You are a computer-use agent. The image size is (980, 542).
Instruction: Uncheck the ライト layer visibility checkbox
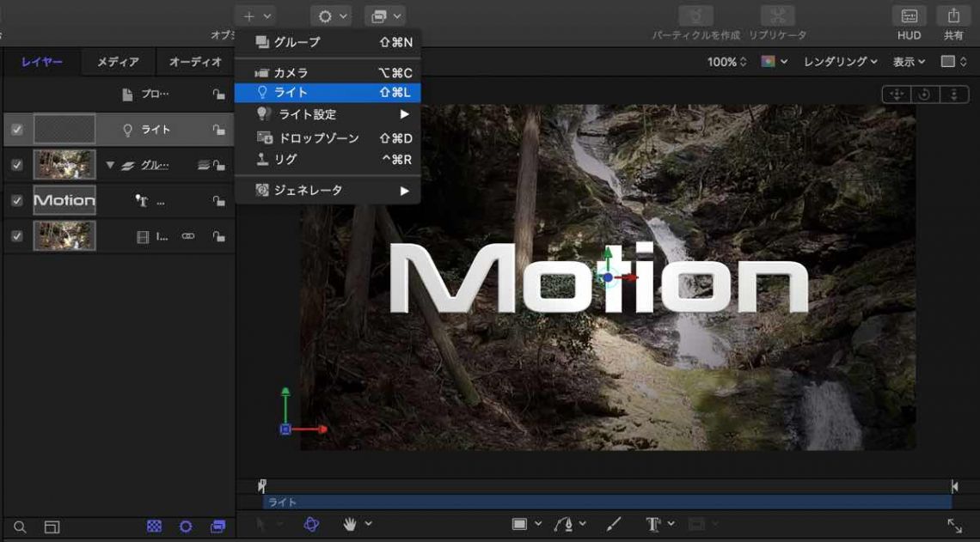[16, 130]
